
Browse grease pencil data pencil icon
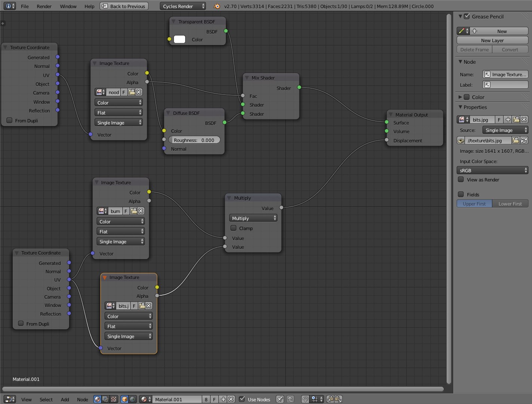tap(463, 31)
